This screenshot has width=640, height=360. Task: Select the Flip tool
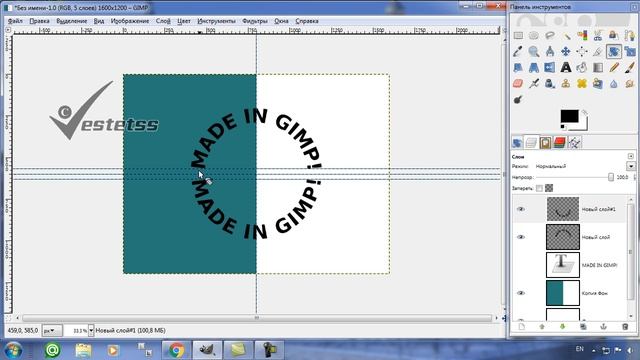550,67
